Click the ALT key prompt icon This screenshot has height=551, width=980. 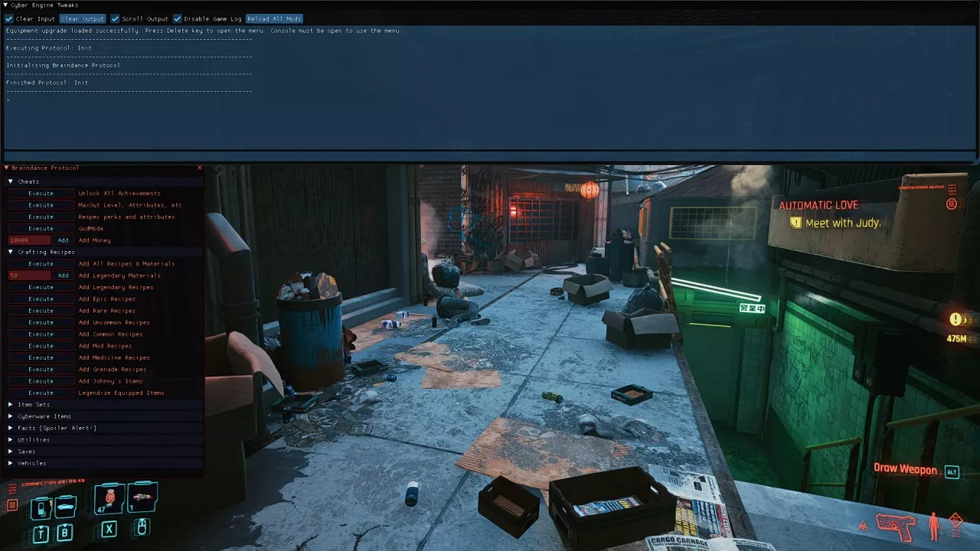pyautogui.click(x=952, y=472)
